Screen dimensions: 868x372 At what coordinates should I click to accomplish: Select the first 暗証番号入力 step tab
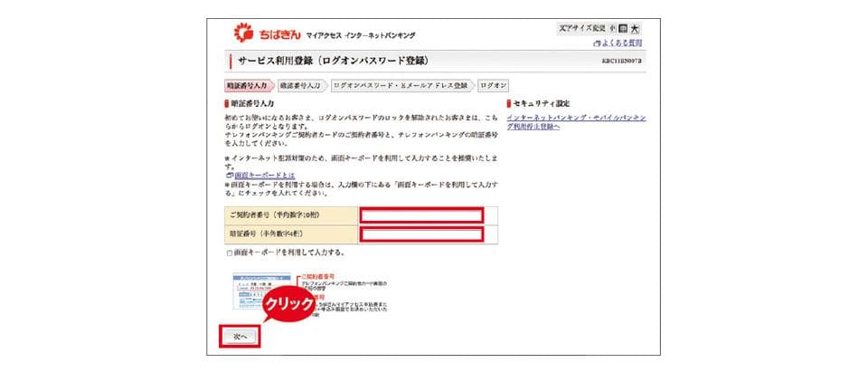pos(247,85)
